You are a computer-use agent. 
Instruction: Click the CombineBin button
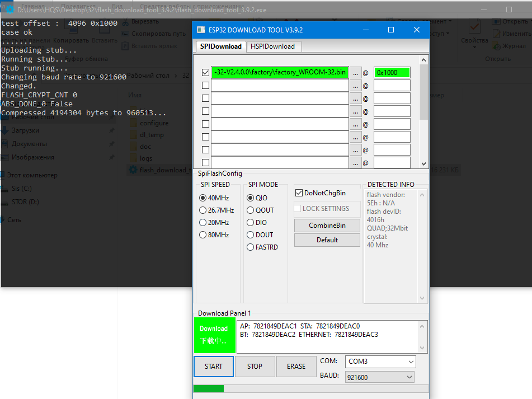tap(327, 226)
